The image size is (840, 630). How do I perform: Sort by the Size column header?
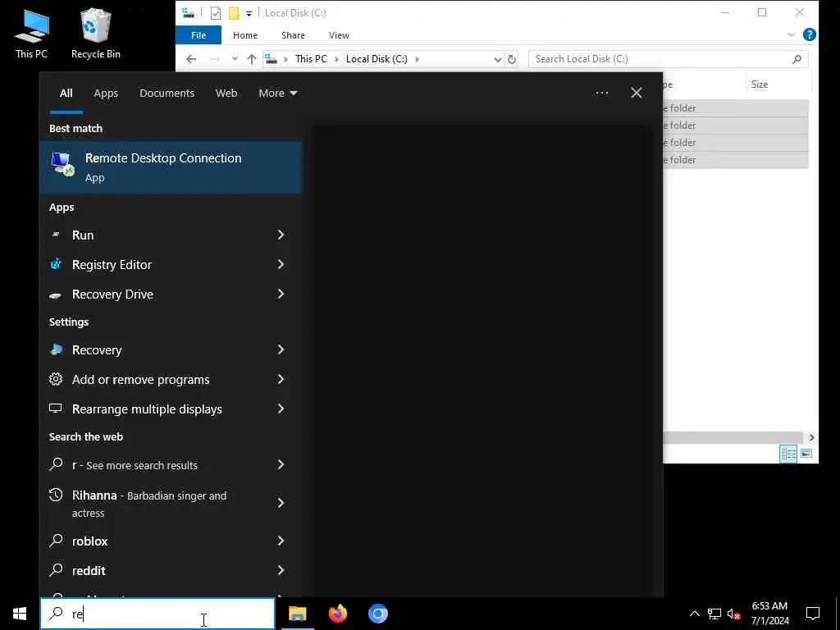tap(759, 84)
